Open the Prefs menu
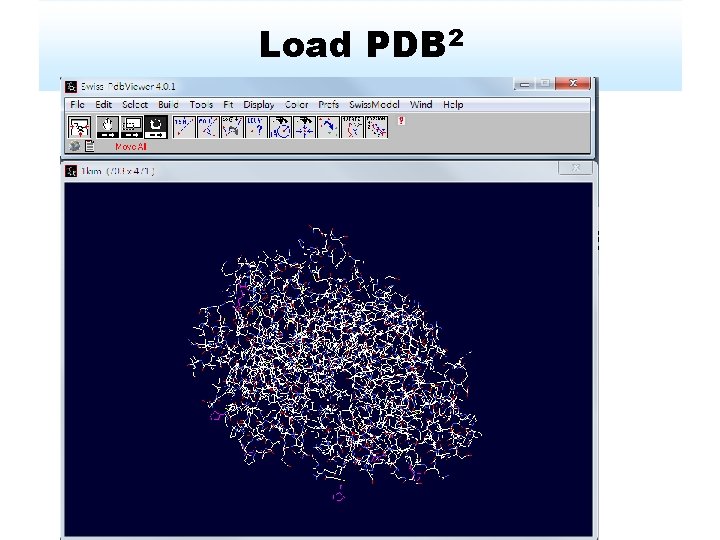Image resolution: width=720 pixels, height=540 pixels. click(328, 105)
